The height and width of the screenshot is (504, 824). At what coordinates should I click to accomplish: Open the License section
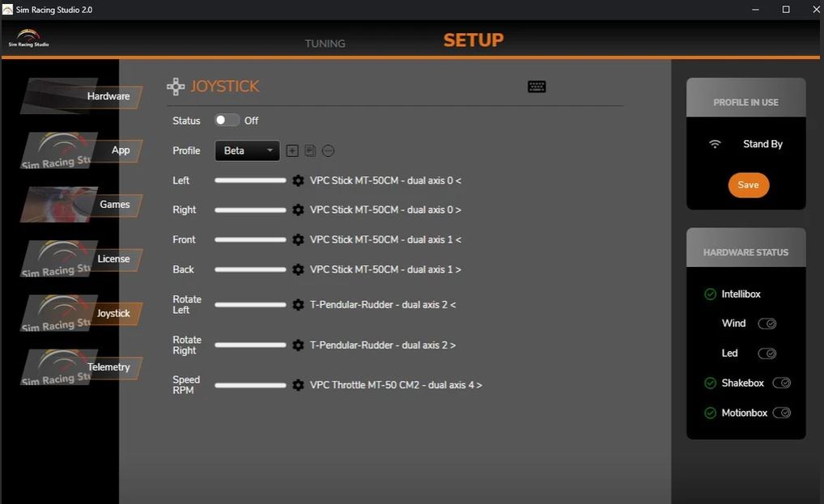[x=82, y=259]
